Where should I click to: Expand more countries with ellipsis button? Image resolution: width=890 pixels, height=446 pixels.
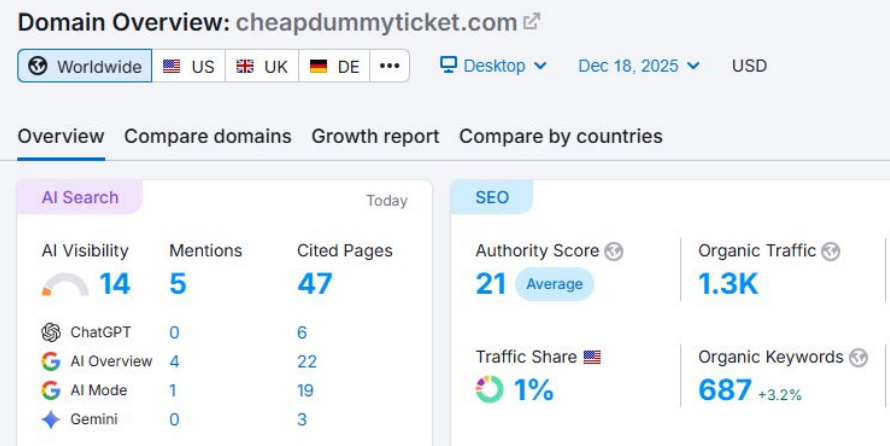tap(389, 67)
